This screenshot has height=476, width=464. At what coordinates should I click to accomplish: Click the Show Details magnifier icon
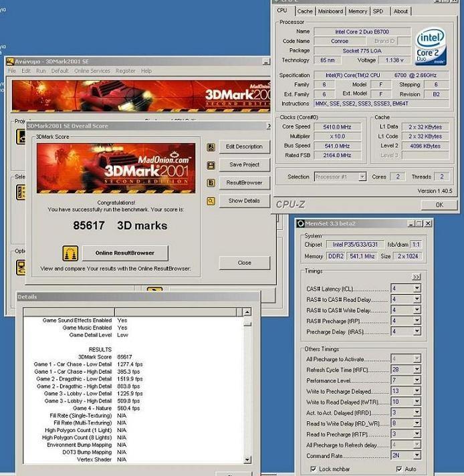(x=211, y=201)
